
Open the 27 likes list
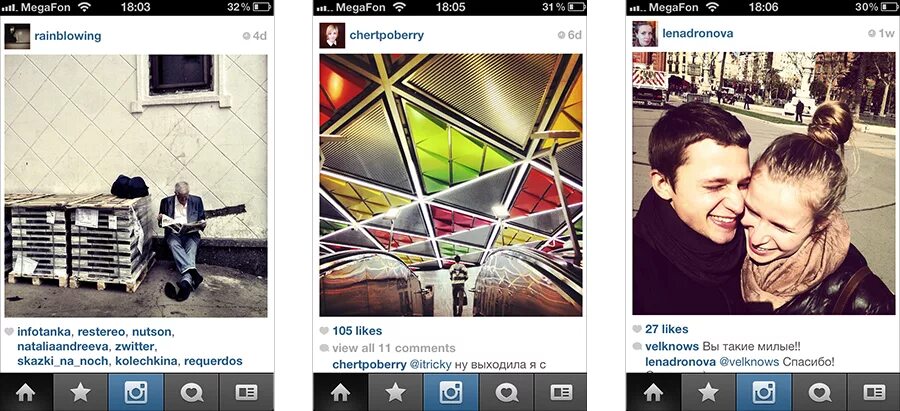point(666,329)
